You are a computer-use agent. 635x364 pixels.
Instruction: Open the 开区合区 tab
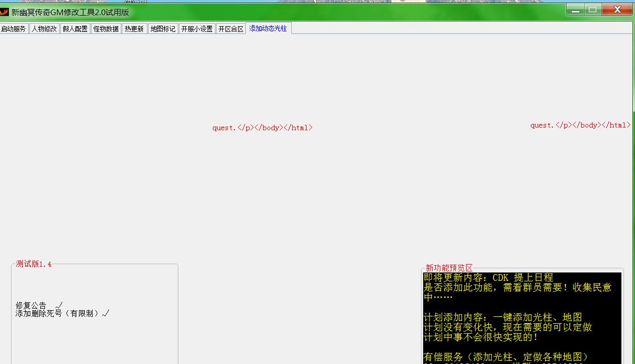[x=231, y=29]
